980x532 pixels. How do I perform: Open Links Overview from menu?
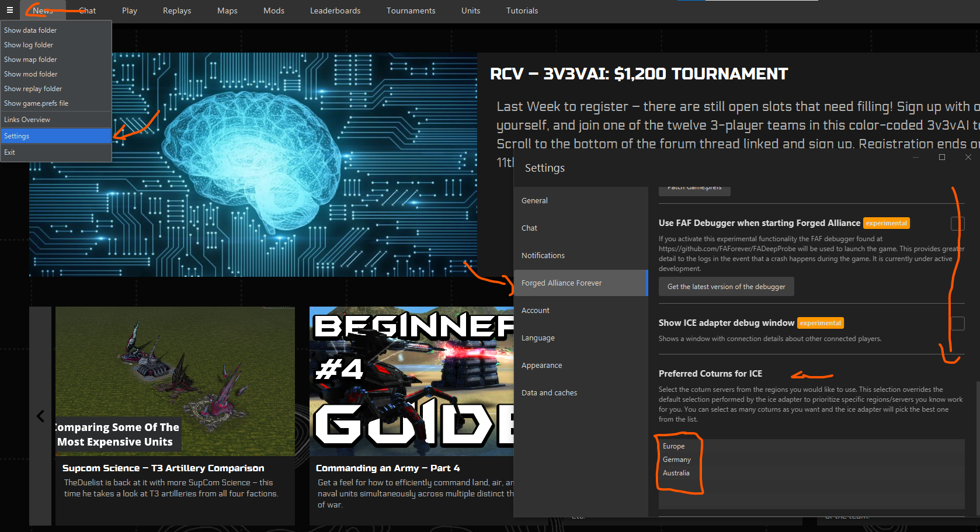pos(56,120)
